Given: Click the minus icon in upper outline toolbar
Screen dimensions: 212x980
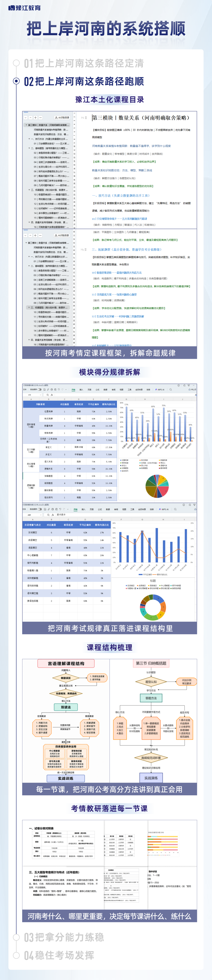Looking at the screenshot, I should 40,118.
